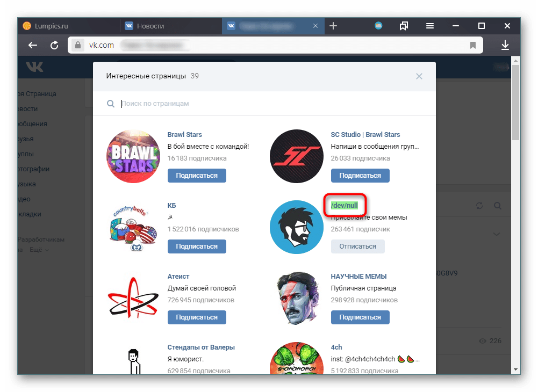The image size is (538, 392).
Task: Open the НАУЧНЫЕ МЕМЫ avatar
Action: pyautogui.click(x=297, y=298)
